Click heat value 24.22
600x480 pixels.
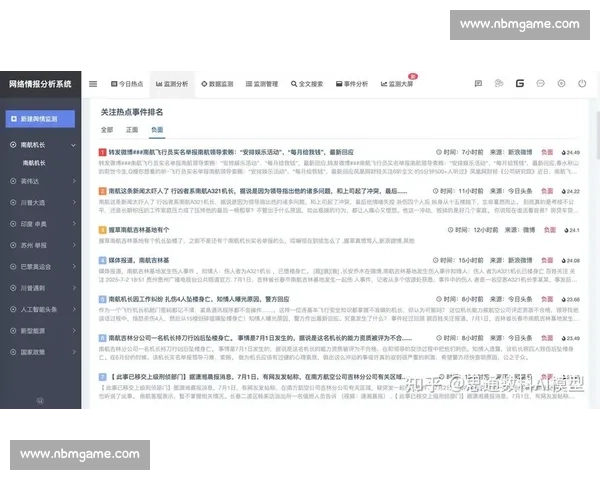[x=574, y=191]
